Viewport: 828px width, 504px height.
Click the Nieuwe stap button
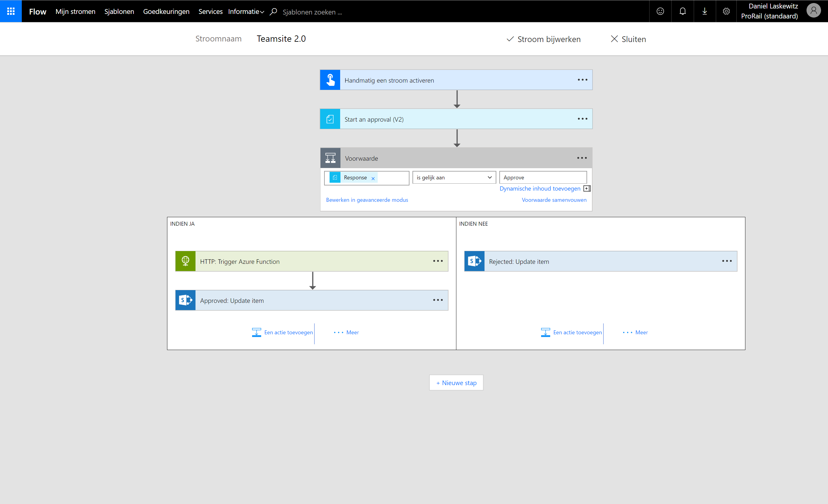coord(456,383)
